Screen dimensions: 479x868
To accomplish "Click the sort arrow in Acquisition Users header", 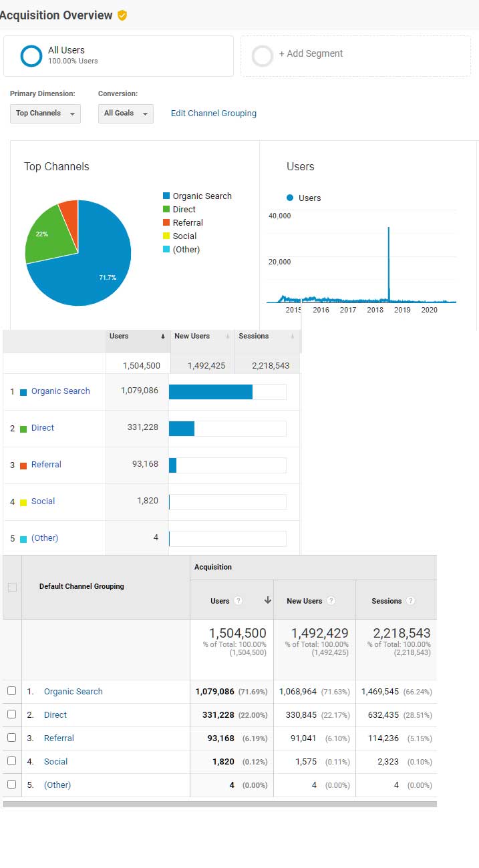I will pyautogui.click(x=268, y=600).
